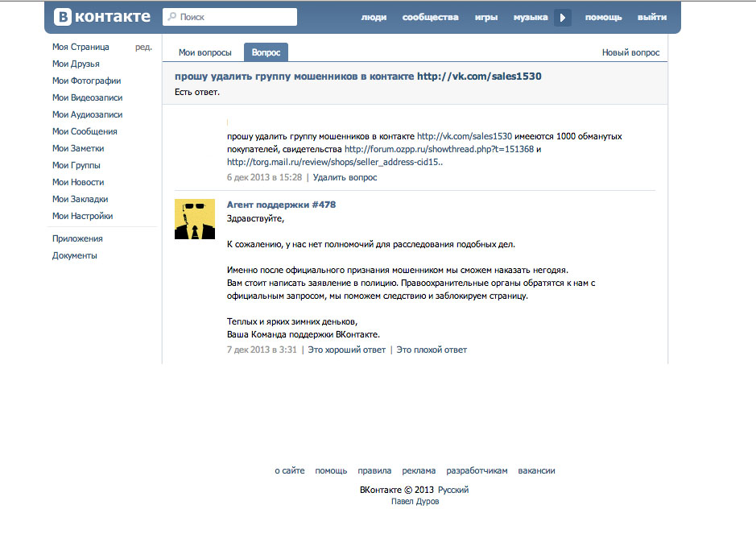Click the ВКонтакте logo
The width and height of the screenshot is (756, 534).
click(101, 17)
